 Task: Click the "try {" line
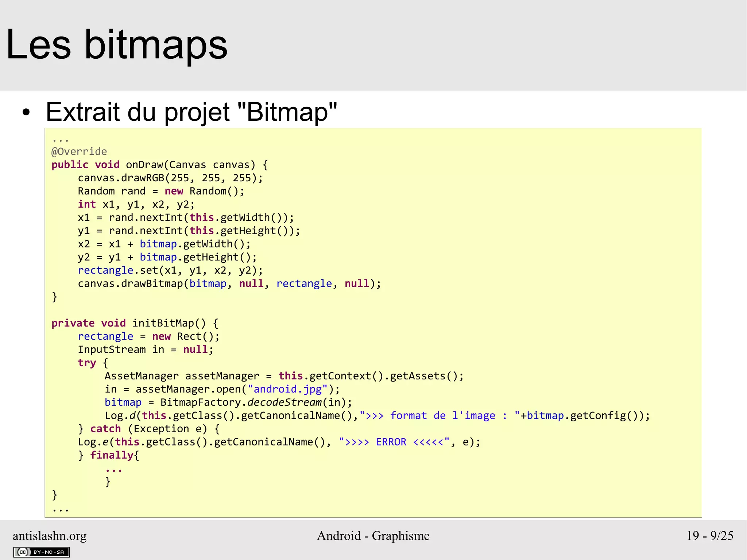click(93, 363)
